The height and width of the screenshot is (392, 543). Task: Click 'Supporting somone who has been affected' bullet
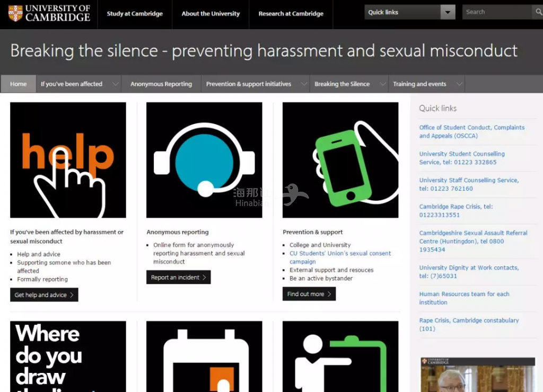click(64, 266)
